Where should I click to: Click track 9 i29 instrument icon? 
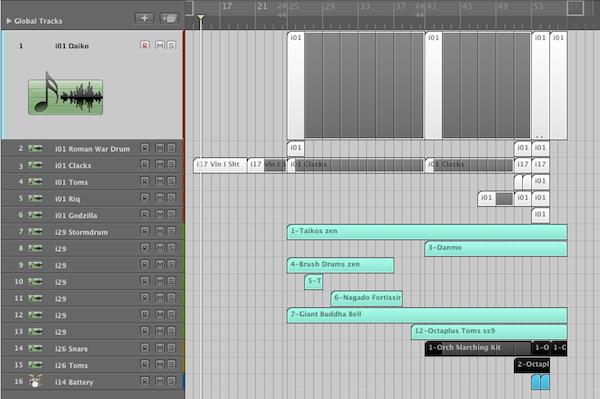[35, 265]
